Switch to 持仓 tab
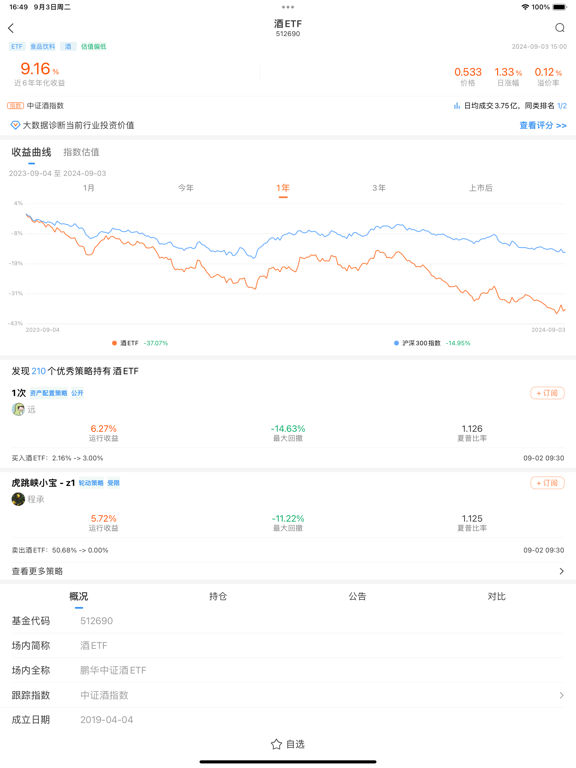 click(218, 597)
